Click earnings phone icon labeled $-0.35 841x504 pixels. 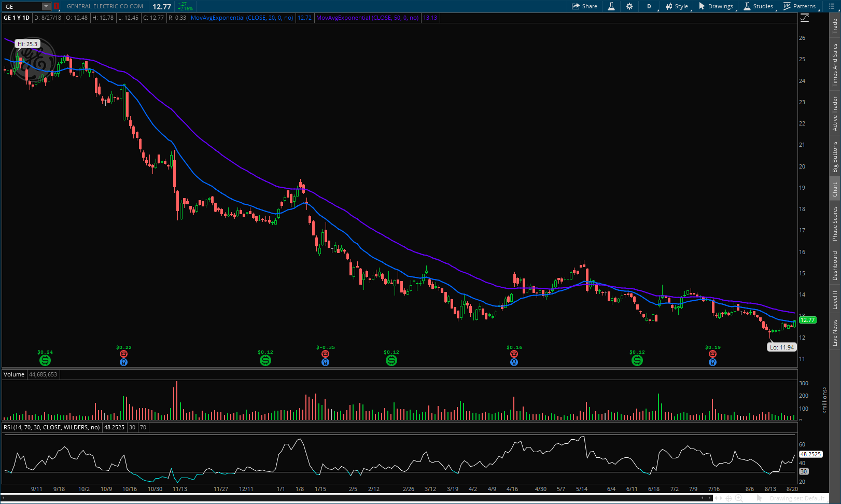pyautogui.click(x=325, y=354)
